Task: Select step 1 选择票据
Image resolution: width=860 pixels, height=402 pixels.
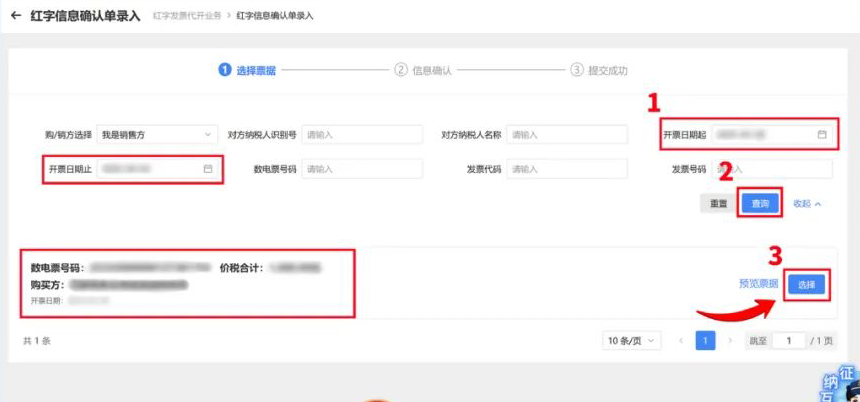Action: pyautogui.click(x=247, y=70)
